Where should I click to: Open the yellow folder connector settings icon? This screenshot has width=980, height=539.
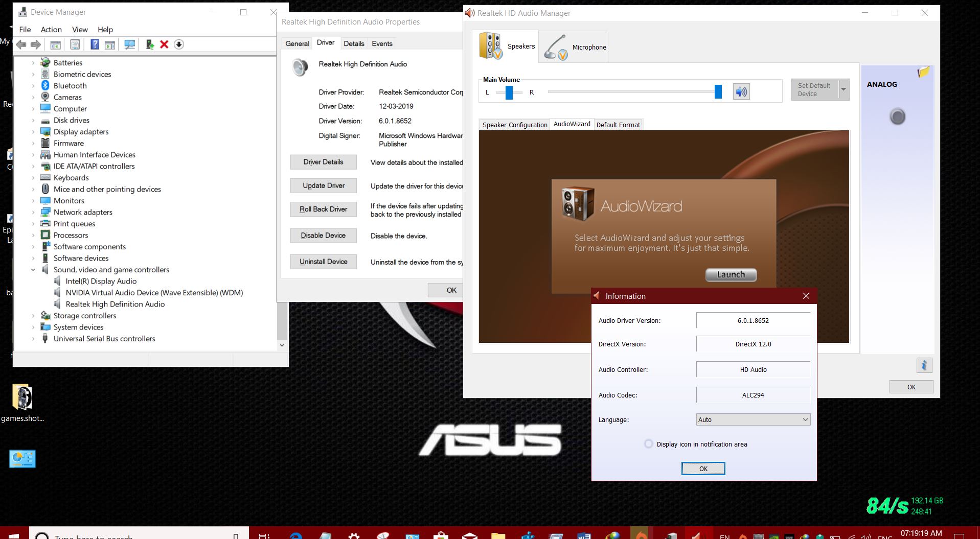(923, 72)
